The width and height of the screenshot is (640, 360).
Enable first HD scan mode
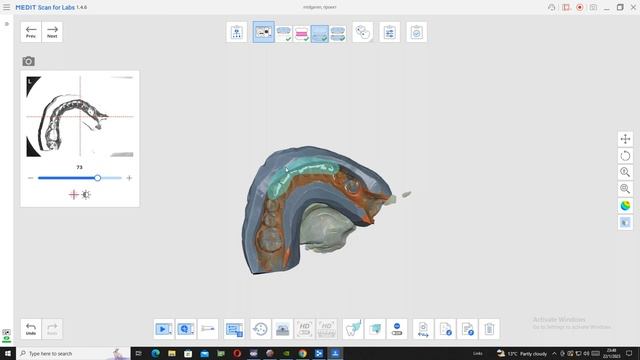(304, 329)
